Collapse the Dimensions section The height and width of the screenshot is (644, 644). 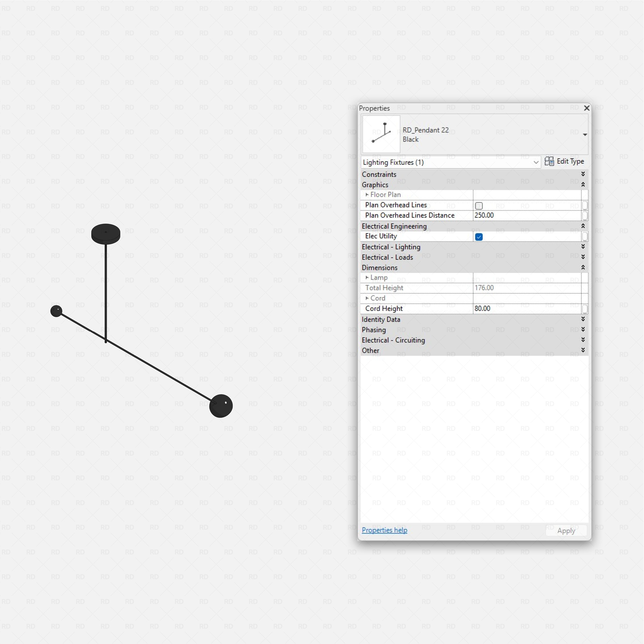point(583,267)
